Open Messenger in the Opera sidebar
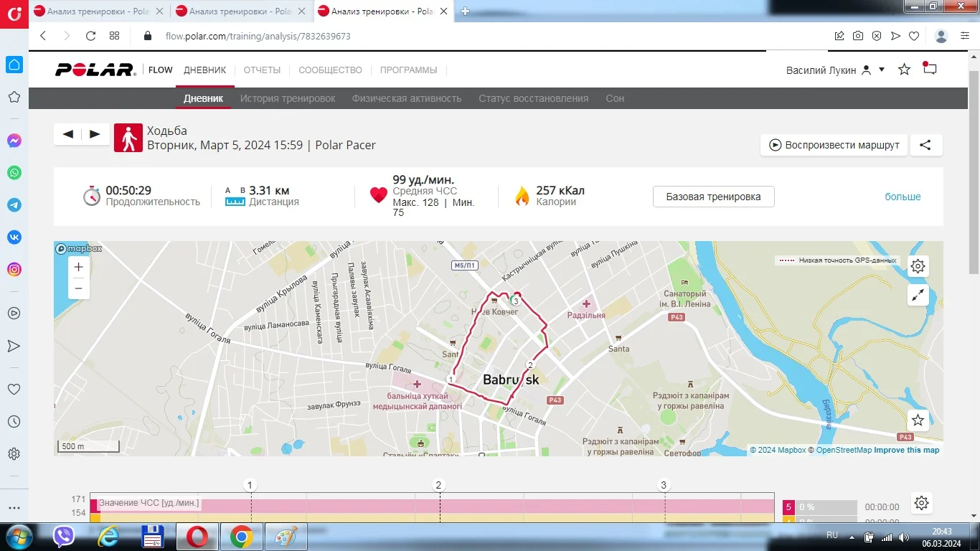This screenshot has height=551, width=980. pos(14,141)
